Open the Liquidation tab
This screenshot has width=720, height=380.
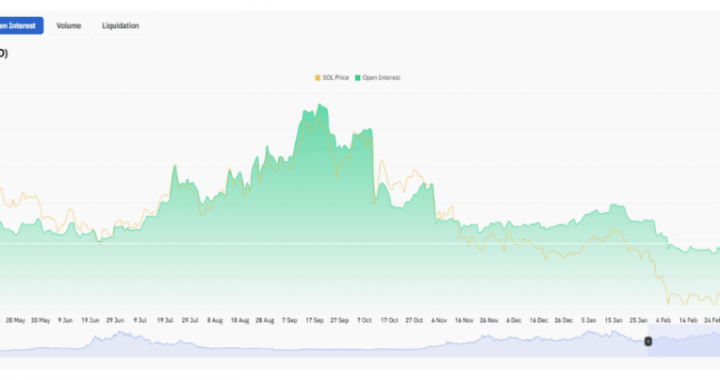click(x=120, y=26)
